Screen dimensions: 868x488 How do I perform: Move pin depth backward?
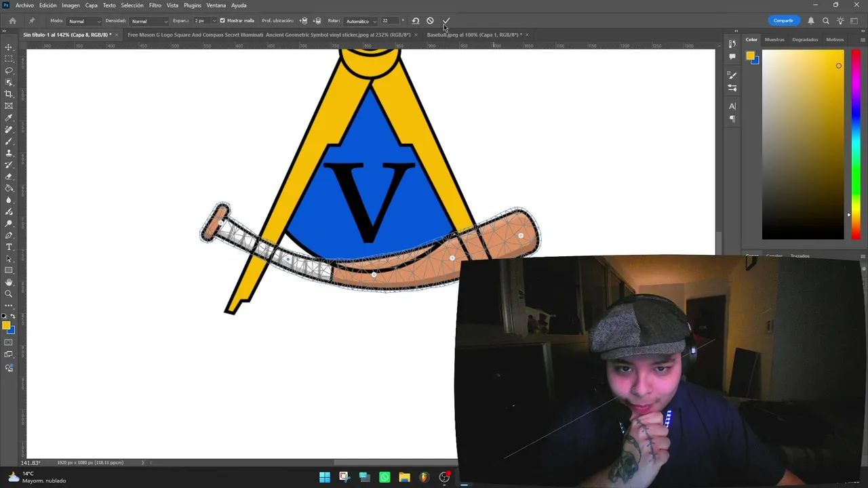pyautogui.click(x=317, y=21)
